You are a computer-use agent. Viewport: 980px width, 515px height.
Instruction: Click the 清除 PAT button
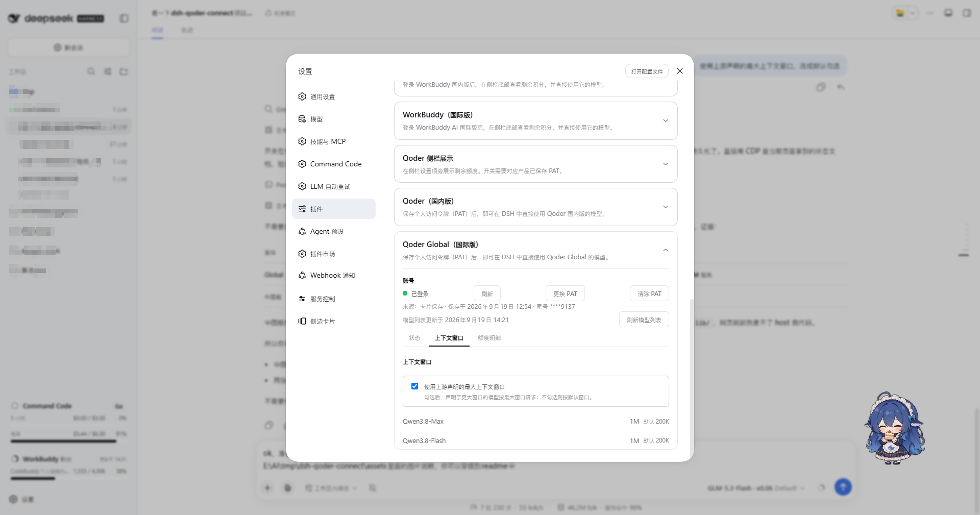point(649,293)
